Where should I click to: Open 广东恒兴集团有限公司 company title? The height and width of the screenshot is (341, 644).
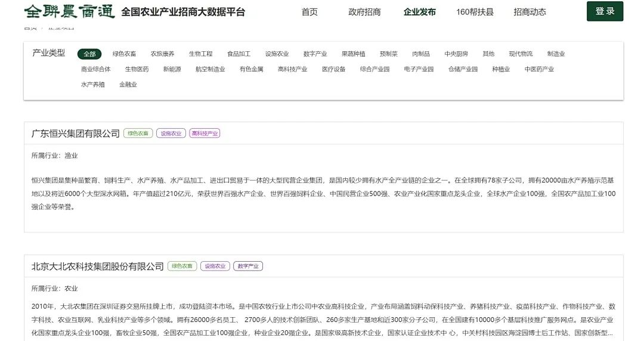(x=76, y=133)
